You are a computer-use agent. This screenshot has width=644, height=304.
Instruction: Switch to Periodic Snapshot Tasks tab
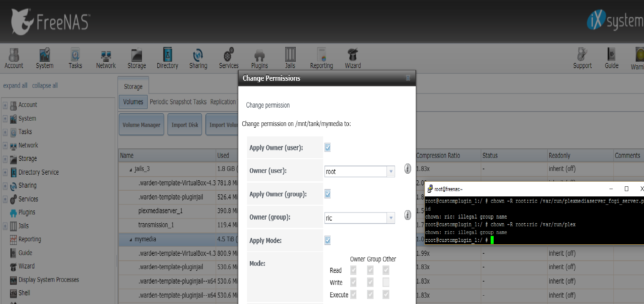(178, 102)
